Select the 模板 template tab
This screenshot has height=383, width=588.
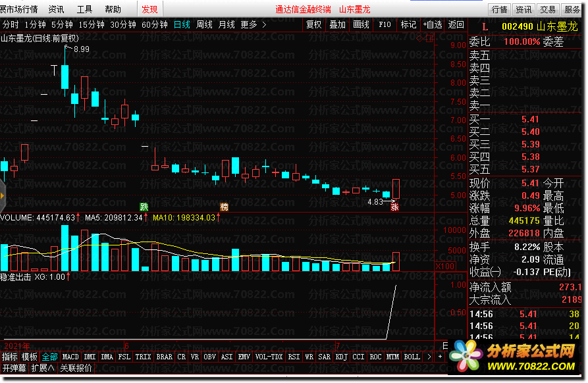[29, 357]
